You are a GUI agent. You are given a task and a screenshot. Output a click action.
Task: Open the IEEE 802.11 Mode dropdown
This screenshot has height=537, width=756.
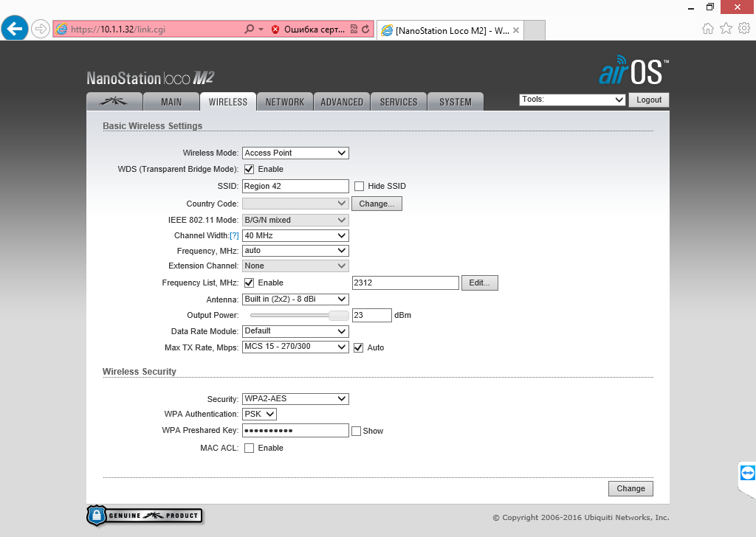(295, 220)
